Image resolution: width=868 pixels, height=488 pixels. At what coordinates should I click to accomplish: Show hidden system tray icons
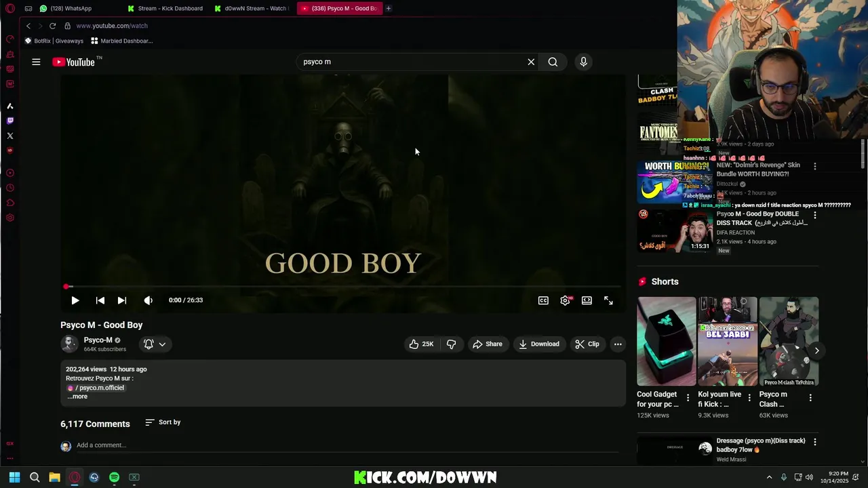769,477
